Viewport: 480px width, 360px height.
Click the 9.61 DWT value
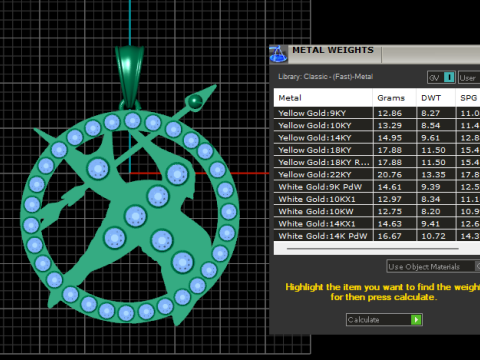430,138
